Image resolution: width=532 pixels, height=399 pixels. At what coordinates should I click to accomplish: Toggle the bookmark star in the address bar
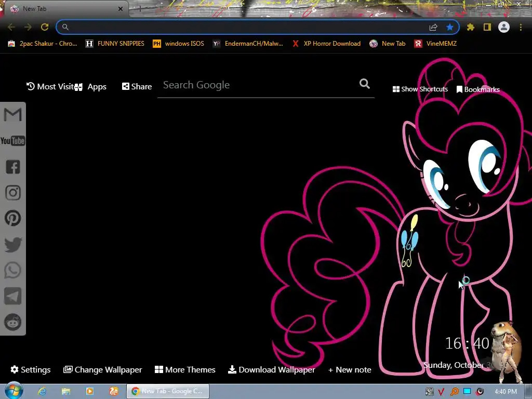click(x=450, y=27)
